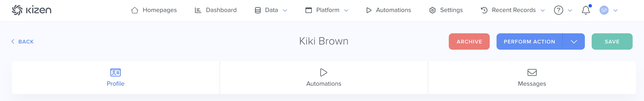Click the Dashboard chart icon

tap(198, 10)
